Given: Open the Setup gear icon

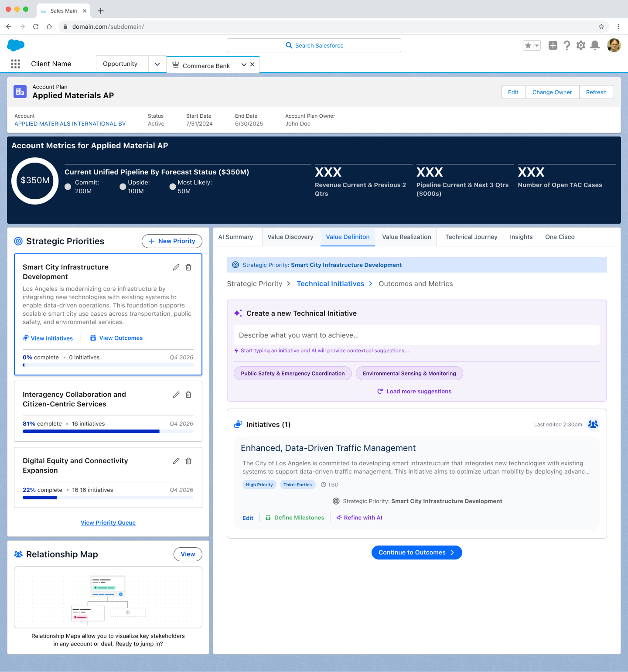Looking at the screenshot, I should click(580, 45).
